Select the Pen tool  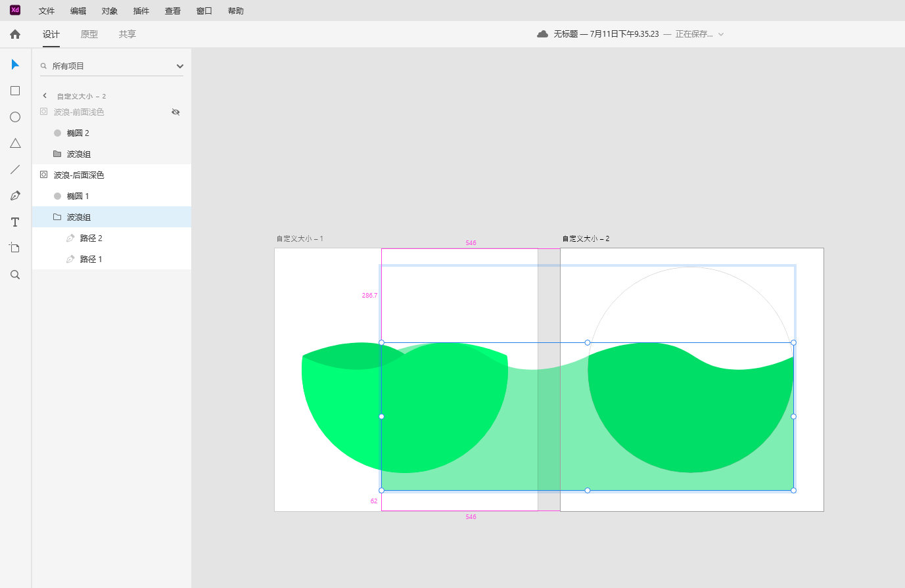click(15, 196)
